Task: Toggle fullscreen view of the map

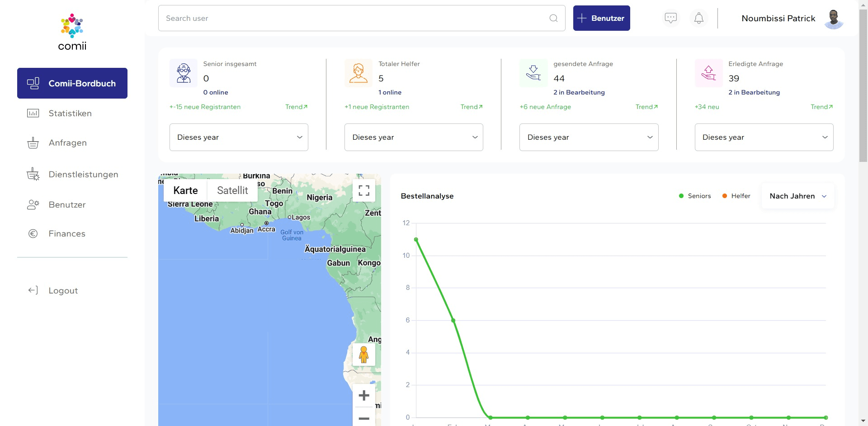Action: click(x=364, y=190)
